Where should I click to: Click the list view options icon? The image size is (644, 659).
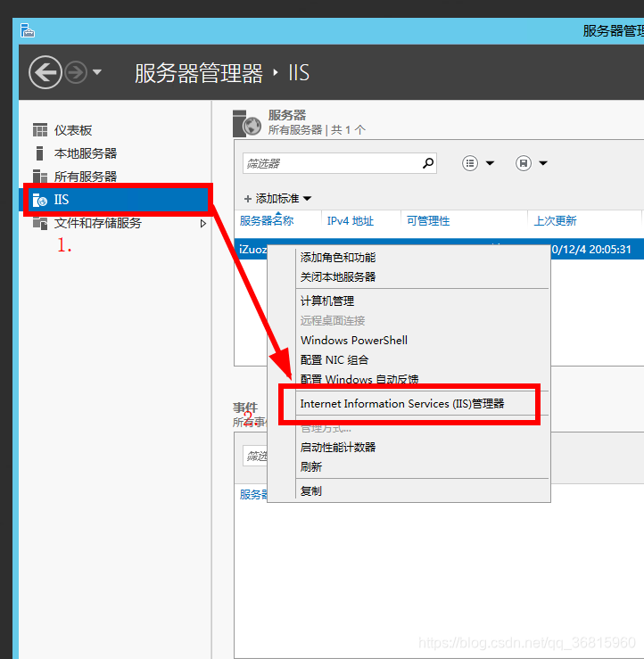[x=469, y=163]
